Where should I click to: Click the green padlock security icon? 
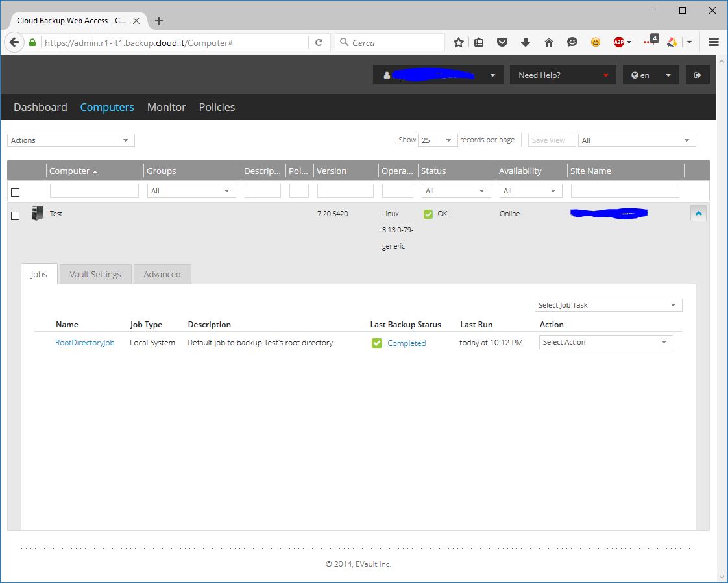pyautogui.click(x=32, y=43)
